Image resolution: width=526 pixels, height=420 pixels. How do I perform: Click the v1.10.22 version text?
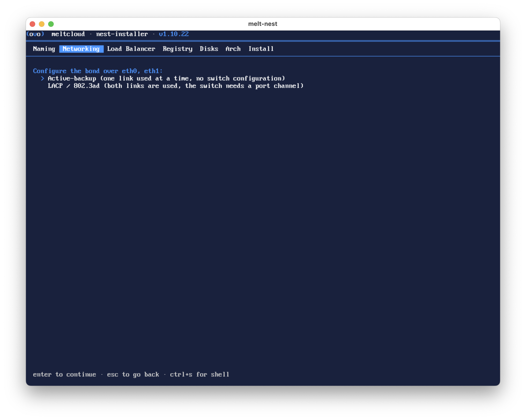point(174,34)
